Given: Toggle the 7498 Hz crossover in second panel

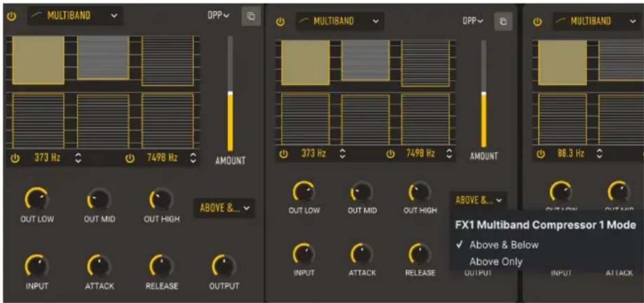Looking at the screenshot, I should click(x=390, y=154).
